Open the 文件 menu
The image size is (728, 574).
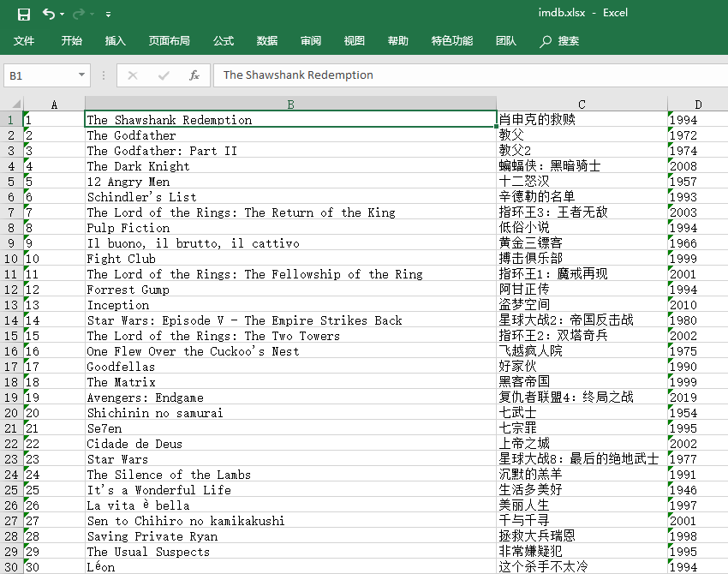25,39
